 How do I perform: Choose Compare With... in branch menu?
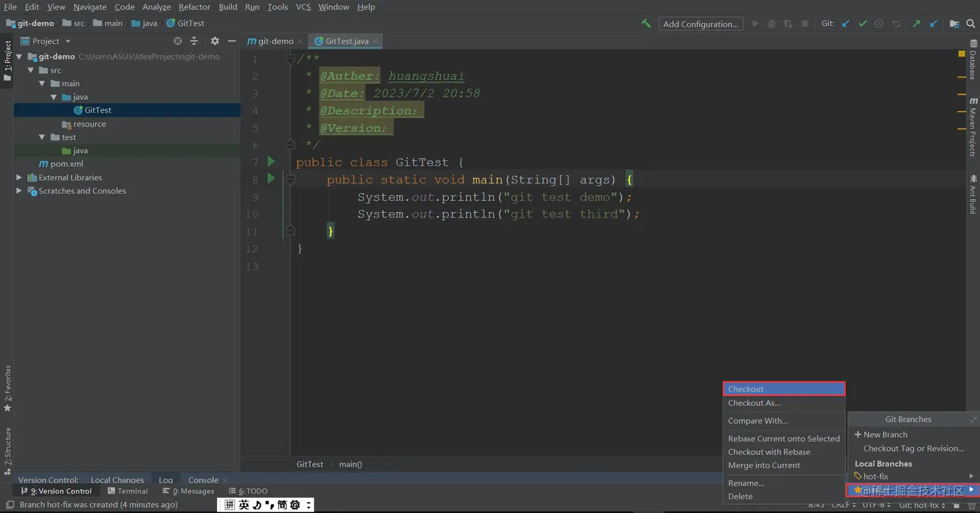tap(784, 420)
